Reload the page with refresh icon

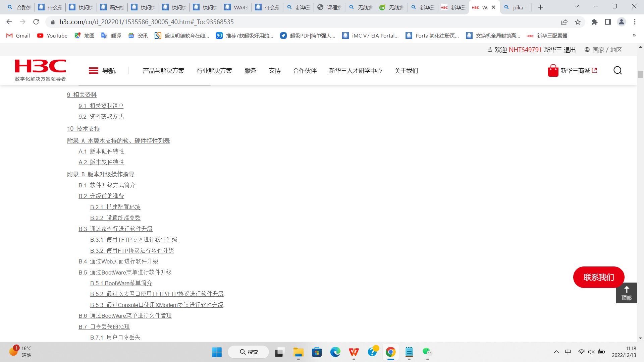36,22
